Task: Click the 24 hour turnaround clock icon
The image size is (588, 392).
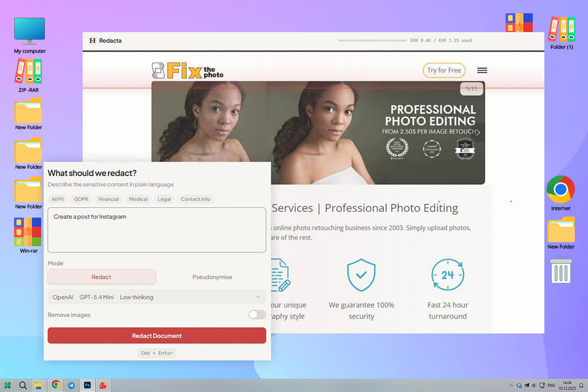Action: point(448,275)
